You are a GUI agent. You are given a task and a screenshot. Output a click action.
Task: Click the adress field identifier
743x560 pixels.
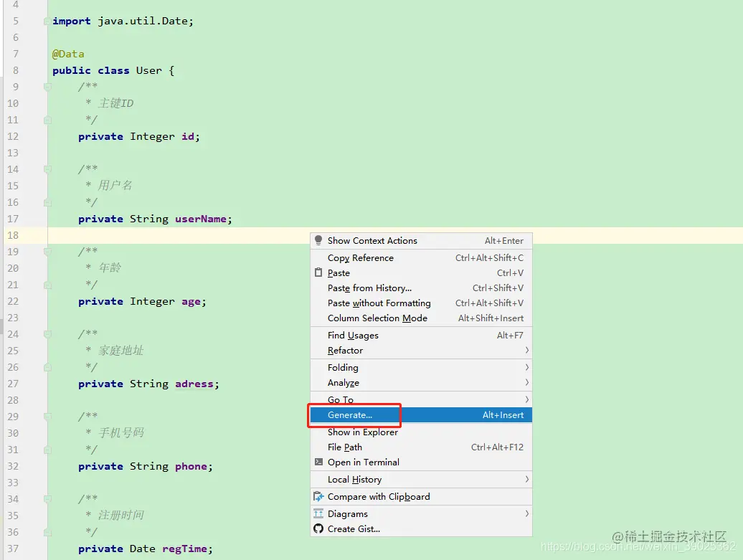[194, 384]
